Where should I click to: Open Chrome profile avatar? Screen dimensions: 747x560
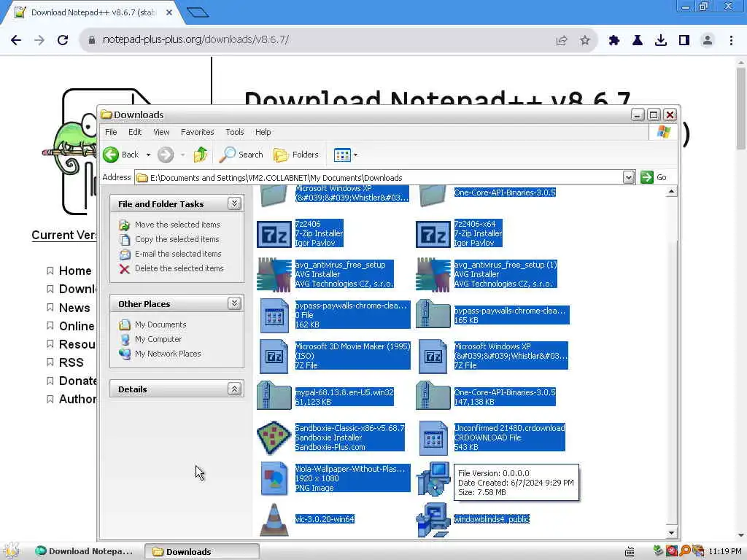click(708, 41)
